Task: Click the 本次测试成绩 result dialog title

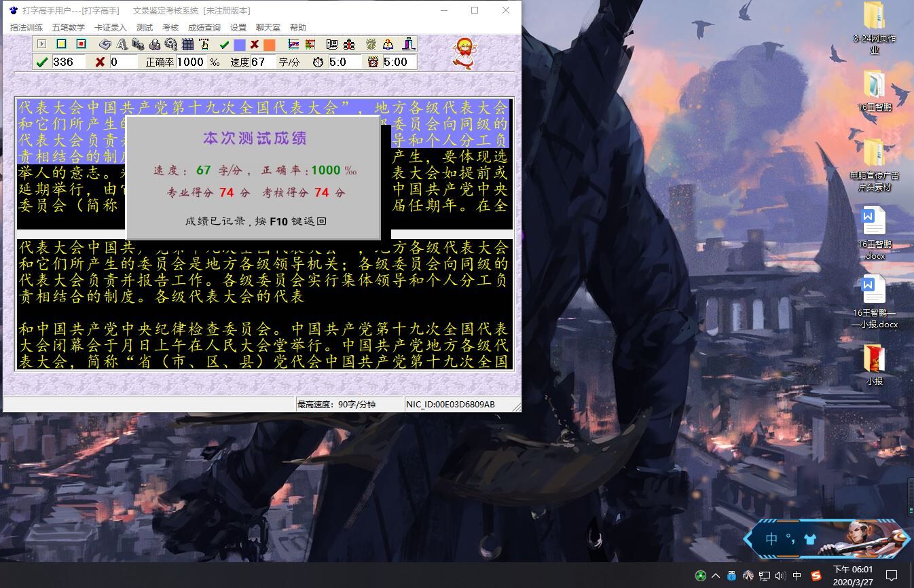Action: (255, 139)
